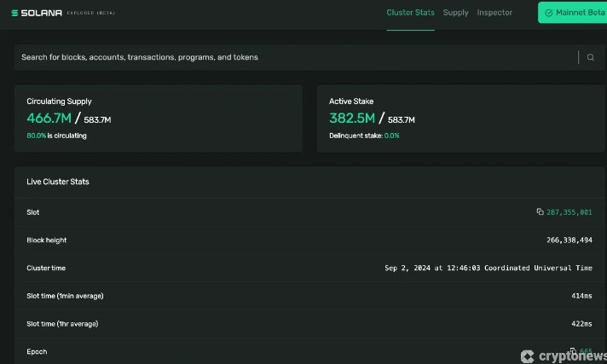The image size is (607, 364).
Task: Click the 382.5M active stake value
Action: coord(351,118)
